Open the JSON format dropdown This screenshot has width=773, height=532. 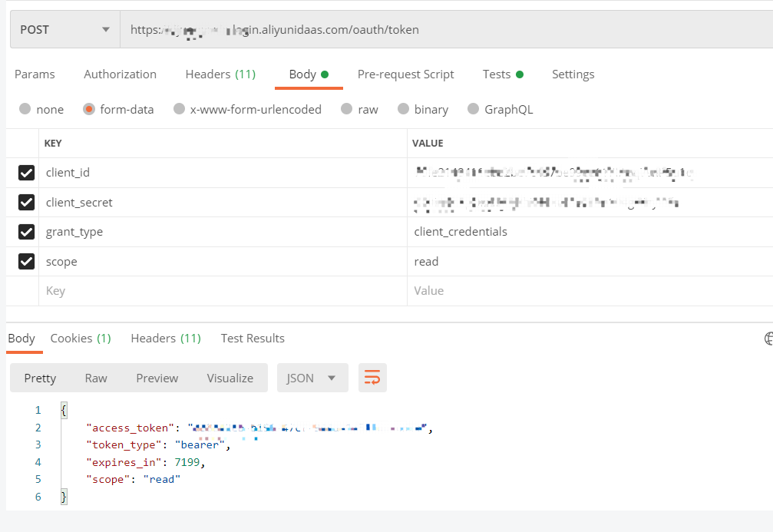(312, 378)
